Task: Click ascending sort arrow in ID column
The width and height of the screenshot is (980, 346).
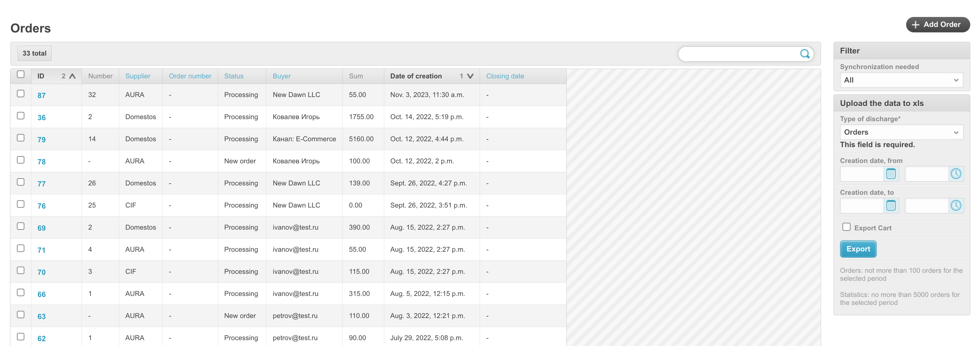Action: tap(72, 76)
